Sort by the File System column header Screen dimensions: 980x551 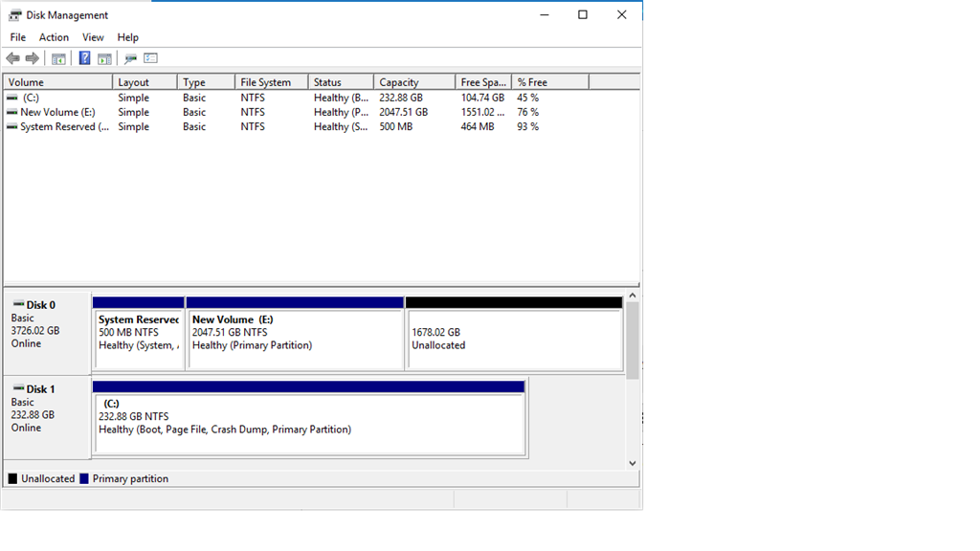272,82
